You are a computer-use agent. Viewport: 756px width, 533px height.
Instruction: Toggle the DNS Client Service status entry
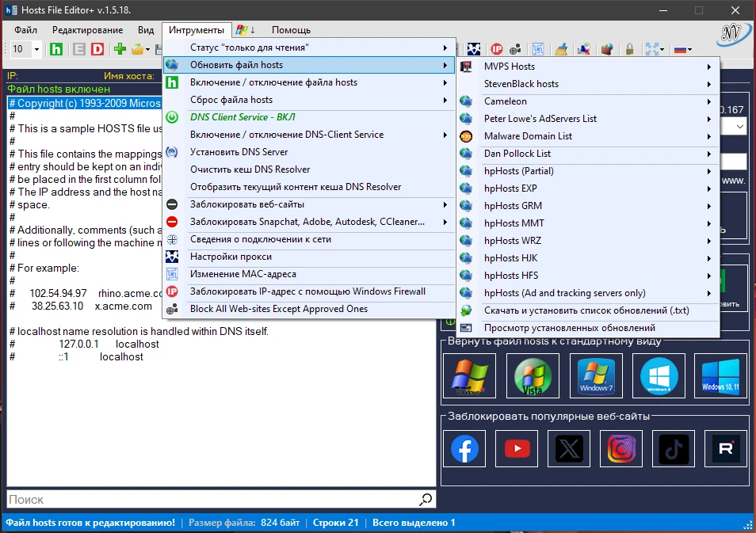point(242,117)
